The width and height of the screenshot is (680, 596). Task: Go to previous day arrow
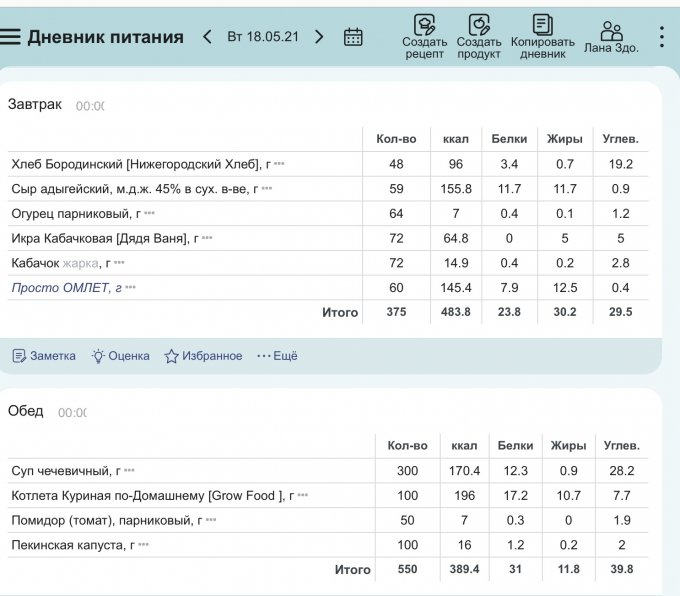(x=207, y=37)
